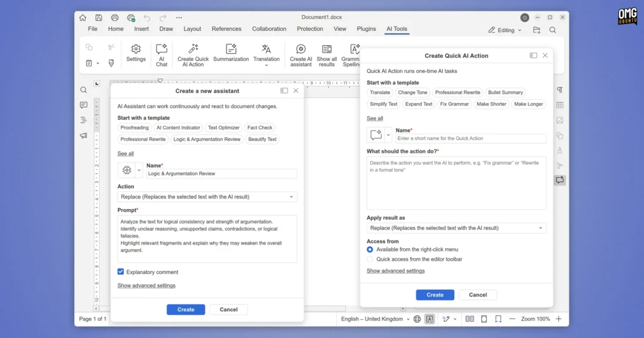The image size is (644, 338).
Task: Click the Copy style brush icon
Action: click(111, 63)
